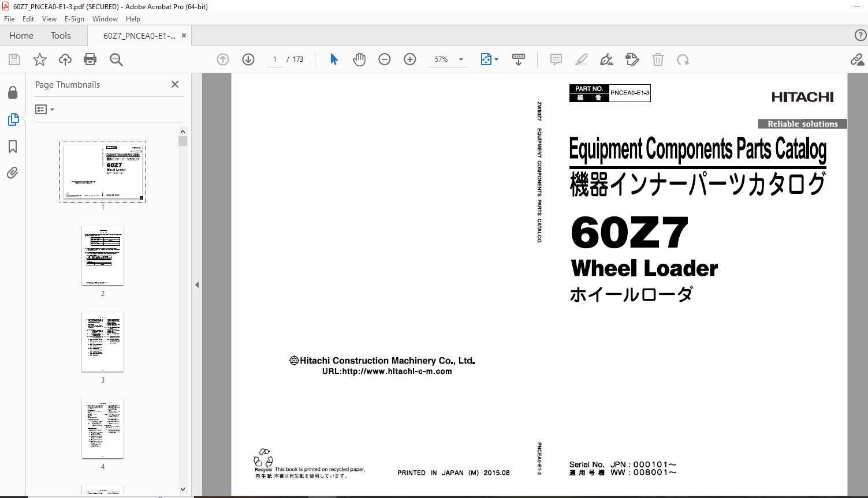Zoom out with the minus icon

(x=385, y=59)
